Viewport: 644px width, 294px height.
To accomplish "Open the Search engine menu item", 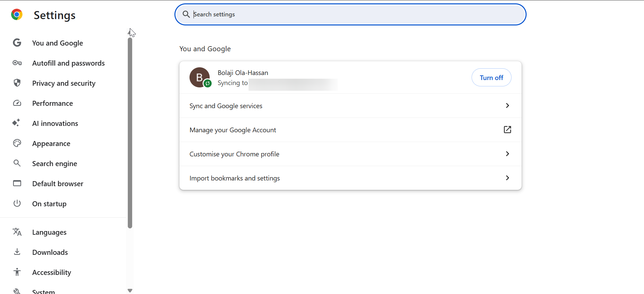I will pyautogui.click(x=55, y=164).
